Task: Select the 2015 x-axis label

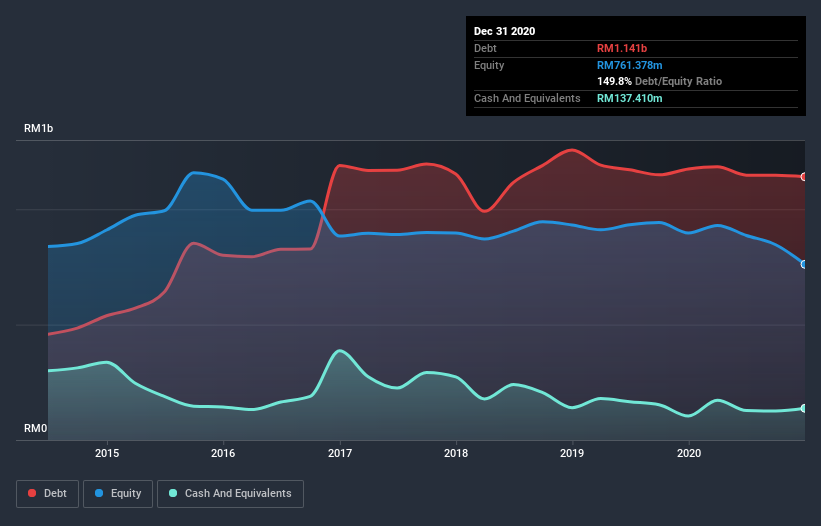Action: tap(107, 453)
